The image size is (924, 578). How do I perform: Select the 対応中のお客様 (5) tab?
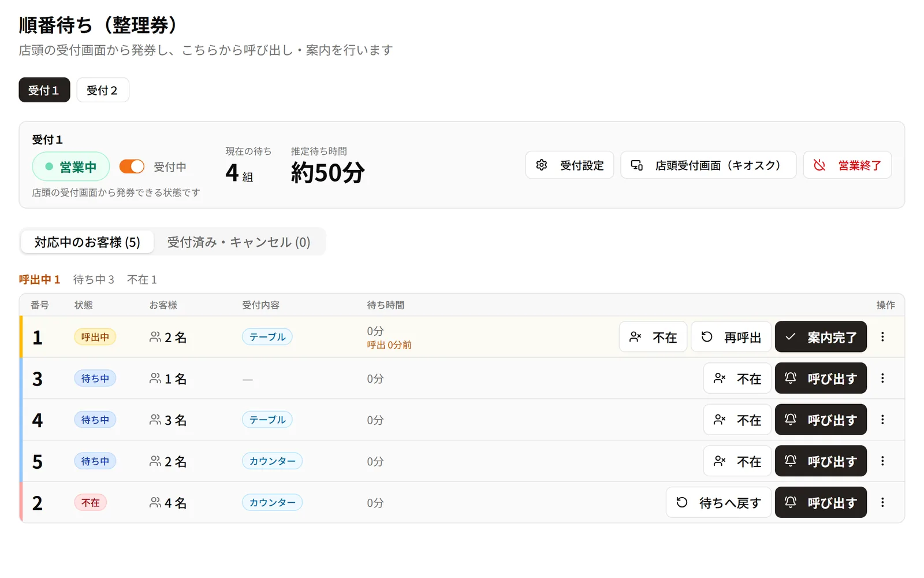pyautogui.click(x=87, y=242)
